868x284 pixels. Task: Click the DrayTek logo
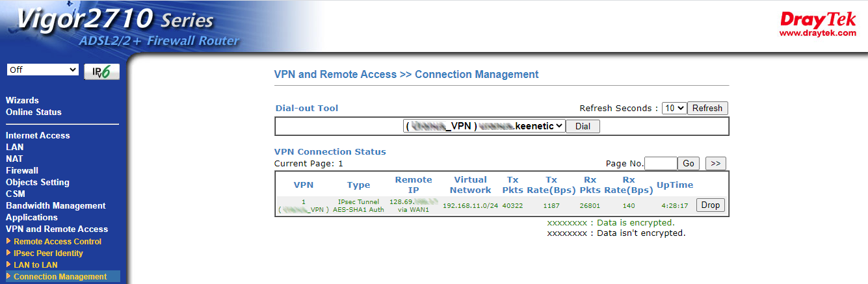point(818,19)
